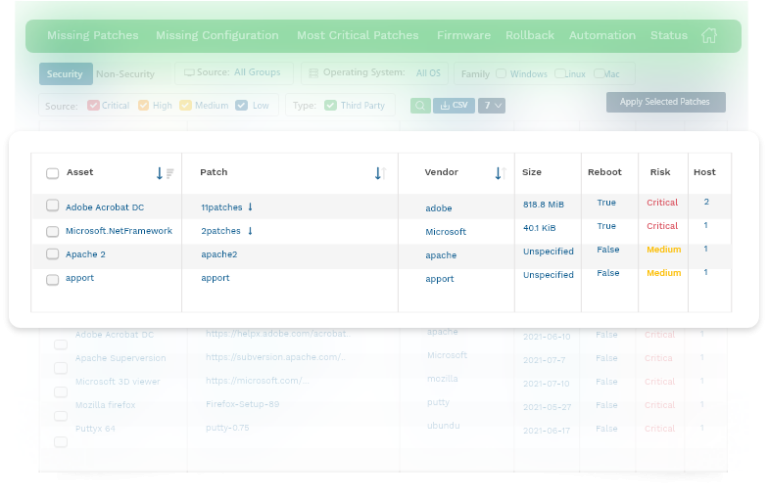Click the blurred Puttyx 64 row
Viewport: 768px width, 504px height.
pyautogui.click(x=383, y=429)
